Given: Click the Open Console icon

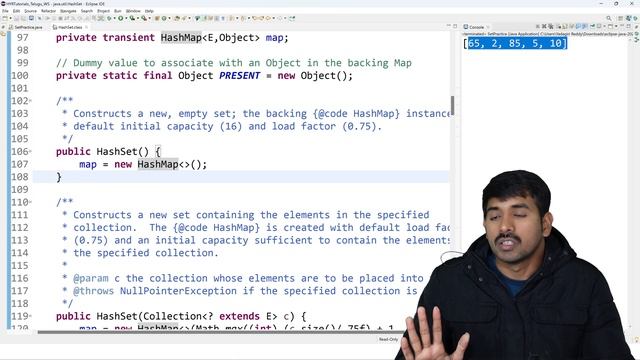Looking at the screenshot, I should coord(610,27).
